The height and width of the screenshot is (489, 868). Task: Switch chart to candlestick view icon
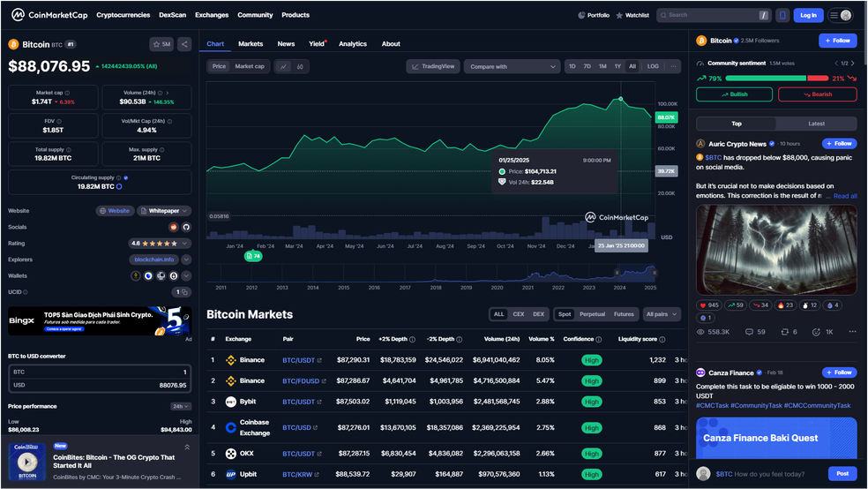pos(300,66)
